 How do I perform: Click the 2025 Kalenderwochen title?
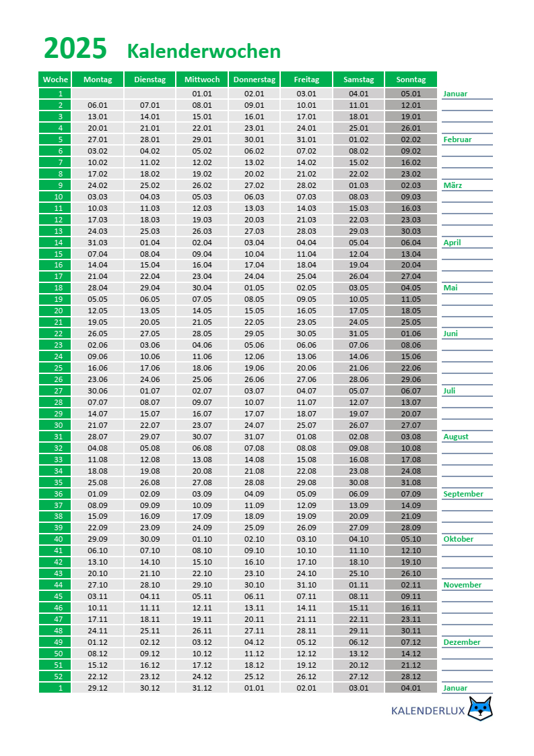162,50
